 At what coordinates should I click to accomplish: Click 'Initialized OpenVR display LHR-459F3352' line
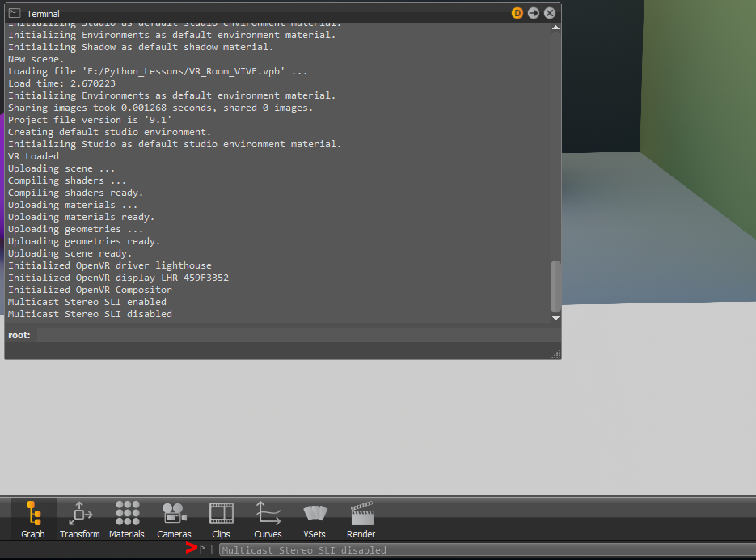pyautogui.click(x=119, y=278)
